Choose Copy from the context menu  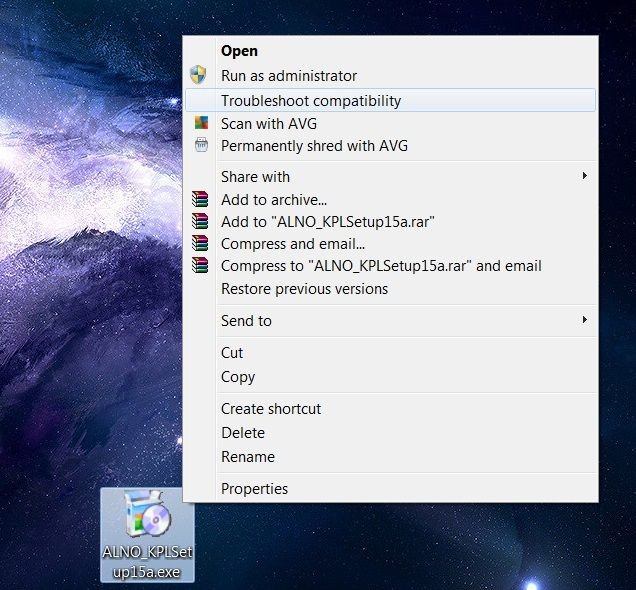(x=238, y=377)
